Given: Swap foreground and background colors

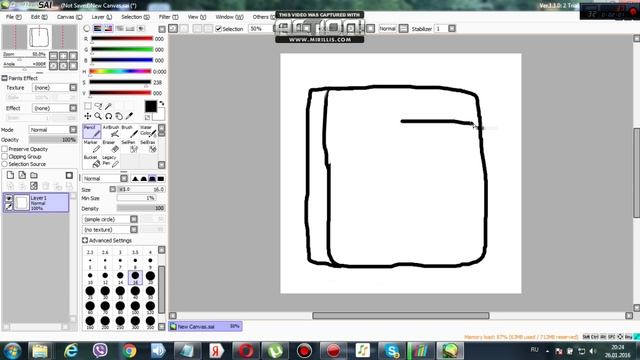Looking at the screenshot, I should [x=162, y=104].
